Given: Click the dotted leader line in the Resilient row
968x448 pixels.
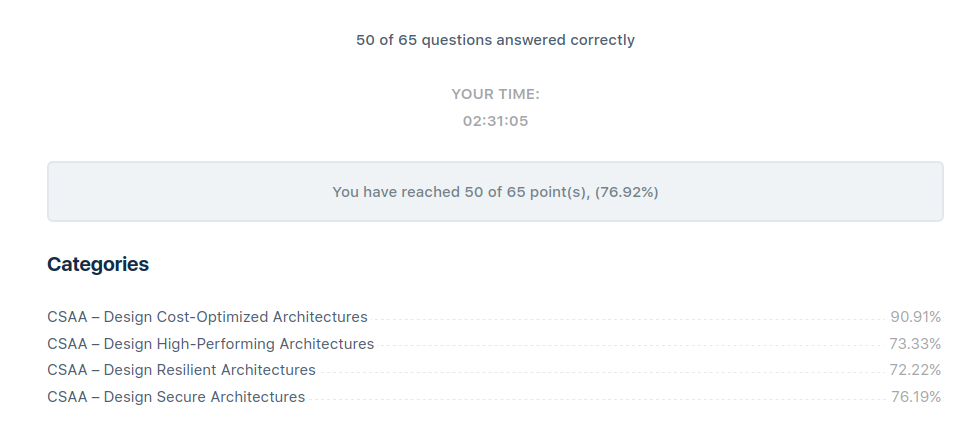Looking at the screenshot, I should tap(603, 373).
